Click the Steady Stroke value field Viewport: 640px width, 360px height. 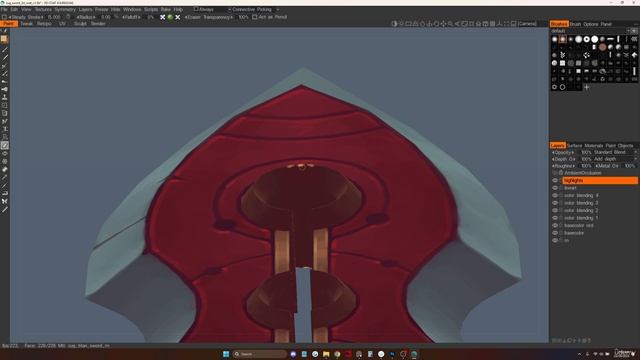pyautogui.click(x=53, y=17)
